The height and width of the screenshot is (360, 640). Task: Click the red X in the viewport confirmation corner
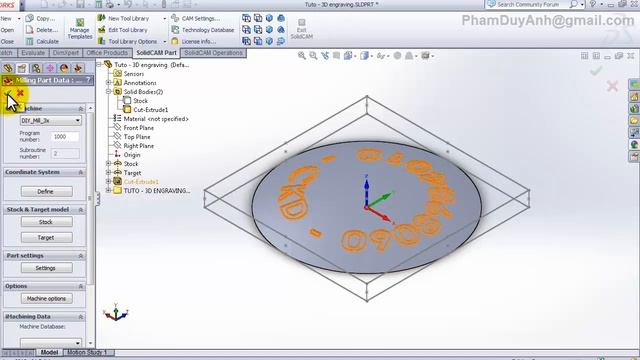coord(612,86)
